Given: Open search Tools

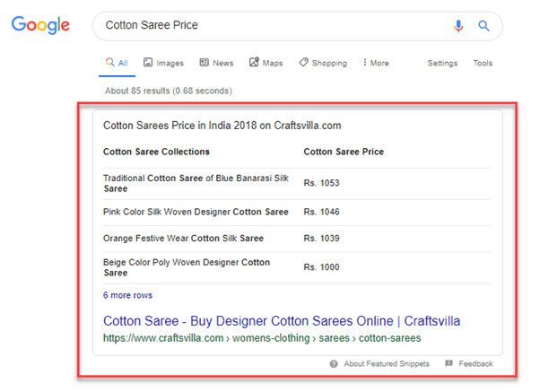Looking at the screenshot, I should point(483,63).
